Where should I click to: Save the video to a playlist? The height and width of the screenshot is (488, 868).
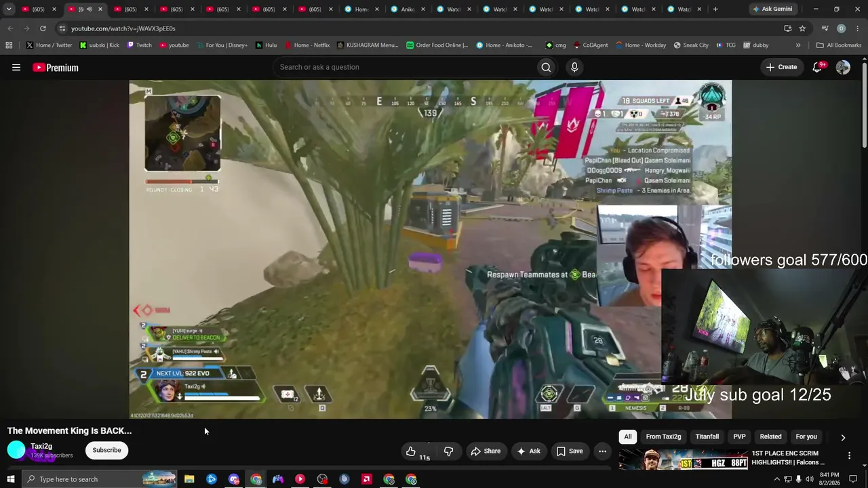pos(570,451)
